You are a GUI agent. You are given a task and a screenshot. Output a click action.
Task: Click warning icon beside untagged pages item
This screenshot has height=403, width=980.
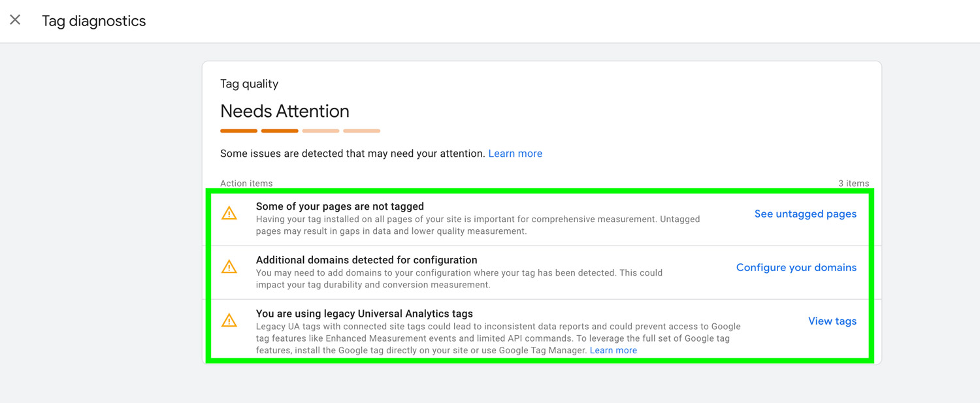[229, 213]
